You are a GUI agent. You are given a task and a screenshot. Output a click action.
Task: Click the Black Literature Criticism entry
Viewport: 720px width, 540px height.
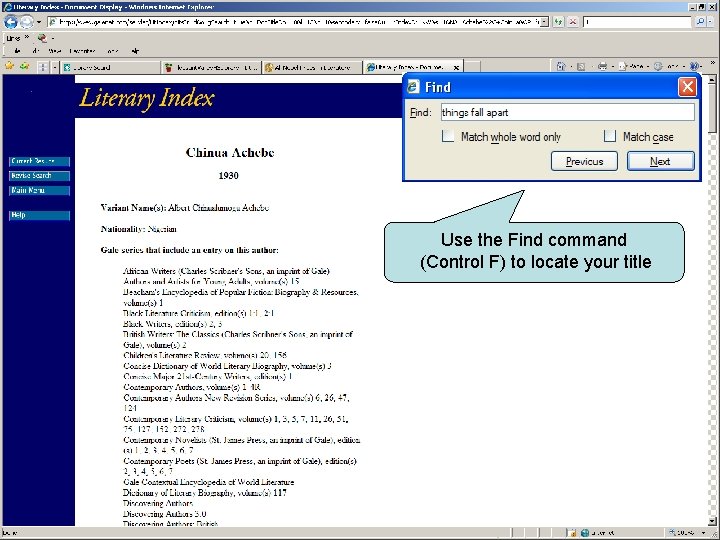198,313
